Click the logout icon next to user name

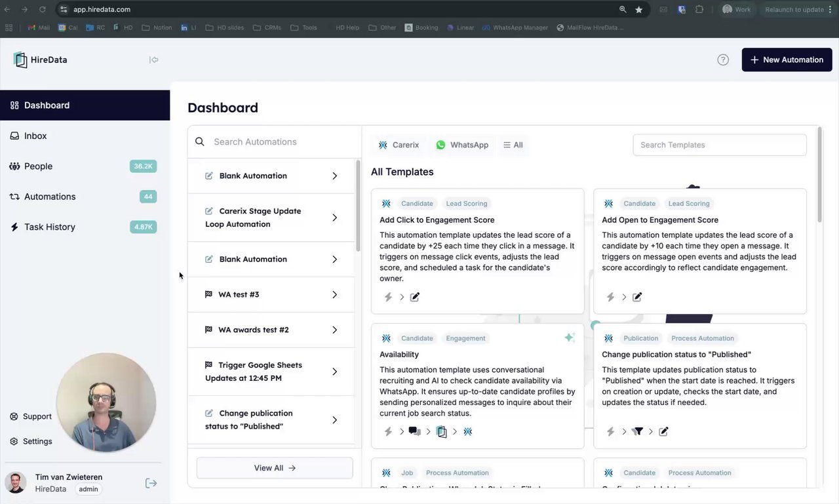click(x=151, y=483)
